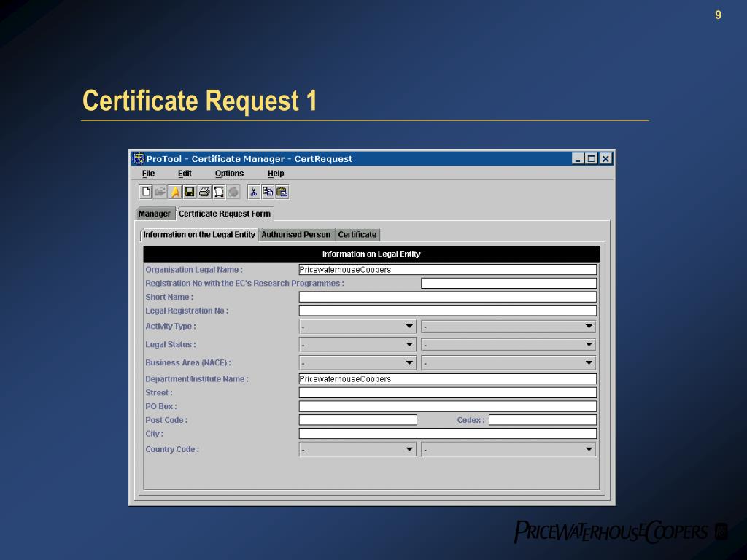
Task: Open the Help menu
Action: 276,174
